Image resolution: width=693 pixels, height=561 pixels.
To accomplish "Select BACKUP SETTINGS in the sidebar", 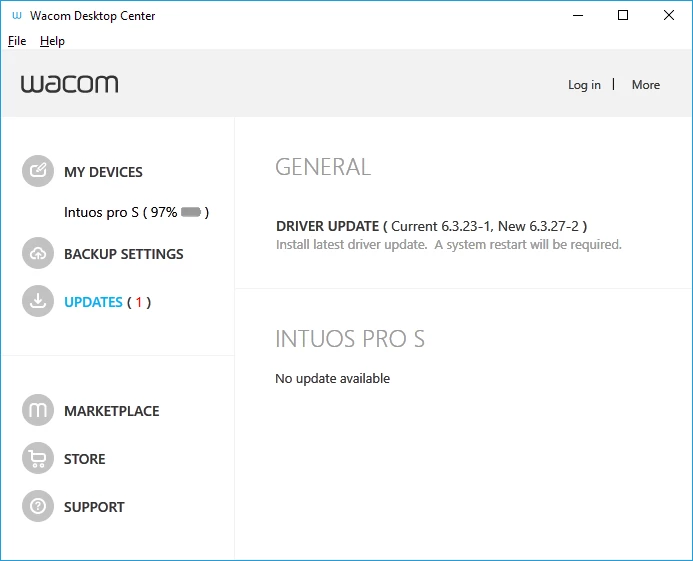I will 123,254.
